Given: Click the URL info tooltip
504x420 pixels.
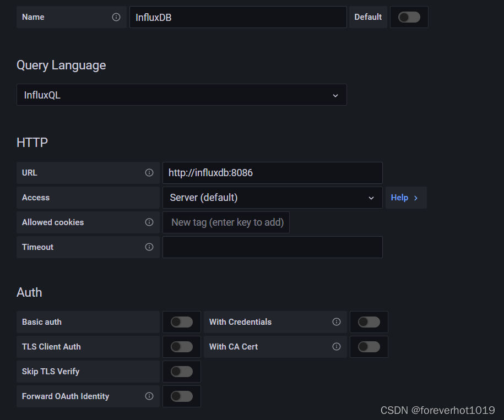Looking at the screenshot, I should 149,172.
